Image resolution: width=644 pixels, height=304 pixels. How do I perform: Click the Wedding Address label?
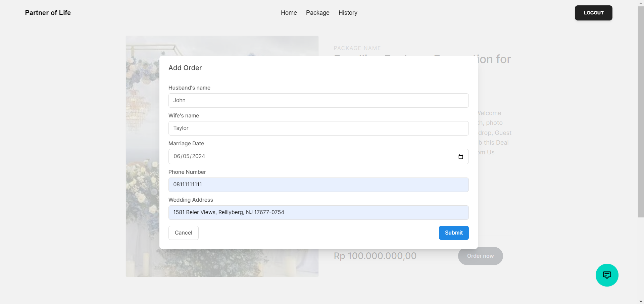191,200
